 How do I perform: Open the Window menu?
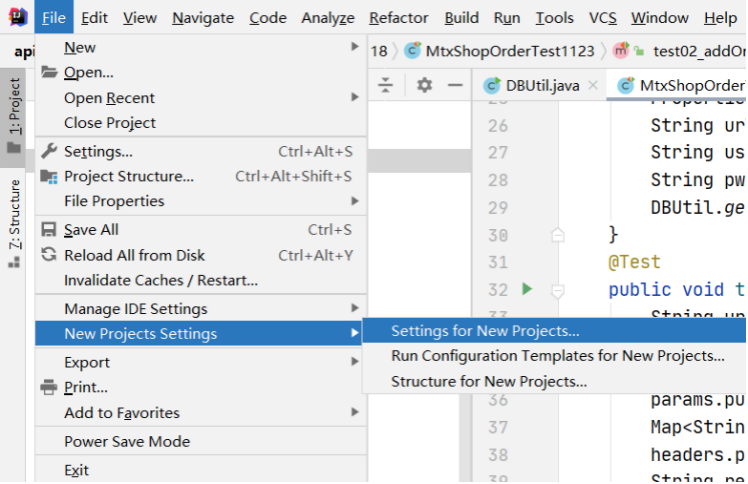660,17
